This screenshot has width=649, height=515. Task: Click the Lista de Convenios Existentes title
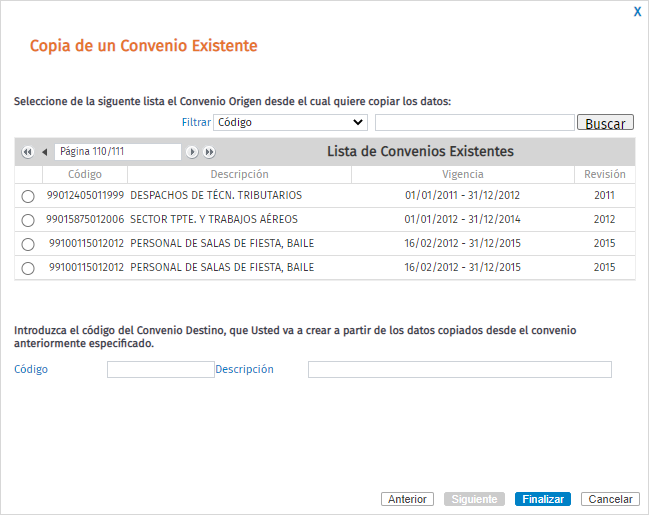[x=420, y=152]
